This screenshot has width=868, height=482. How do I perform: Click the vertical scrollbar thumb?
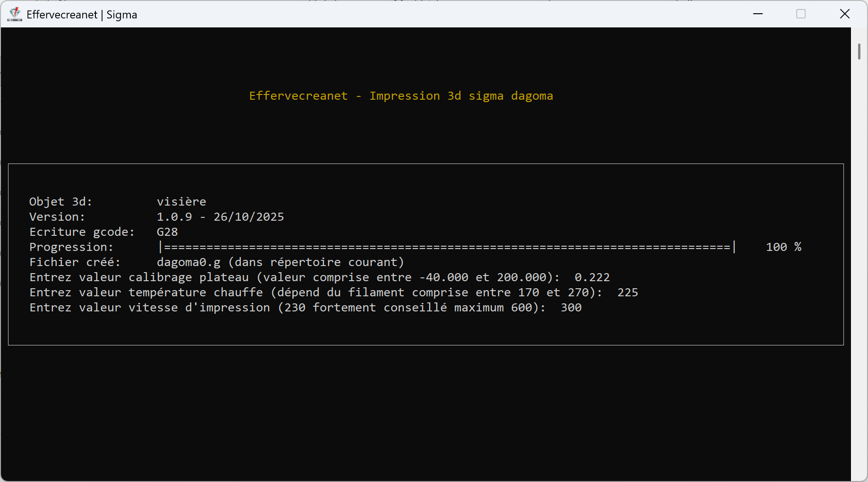[859, 52]
